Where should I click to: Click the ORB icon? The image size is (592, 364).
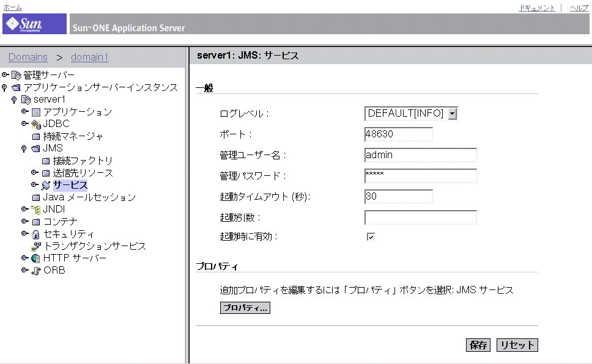click(36, 271)
